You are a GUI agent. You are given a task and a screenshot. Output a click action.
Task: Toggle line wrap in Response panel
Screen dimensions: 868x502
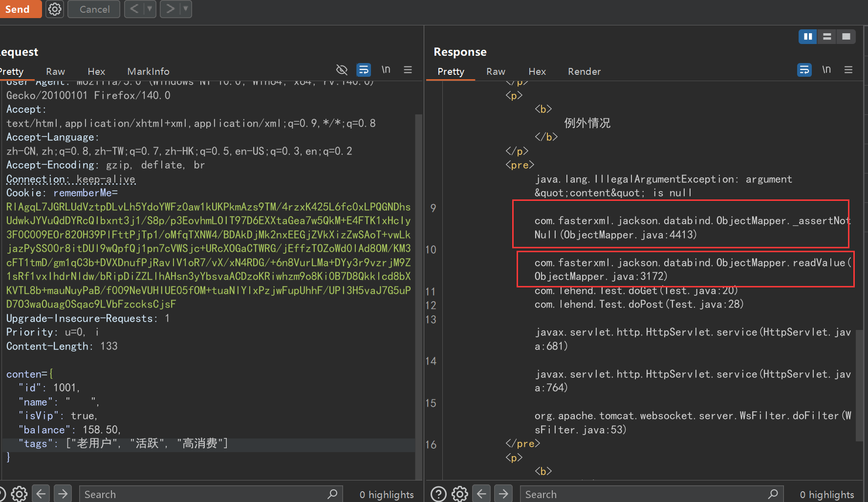point(804,70)
